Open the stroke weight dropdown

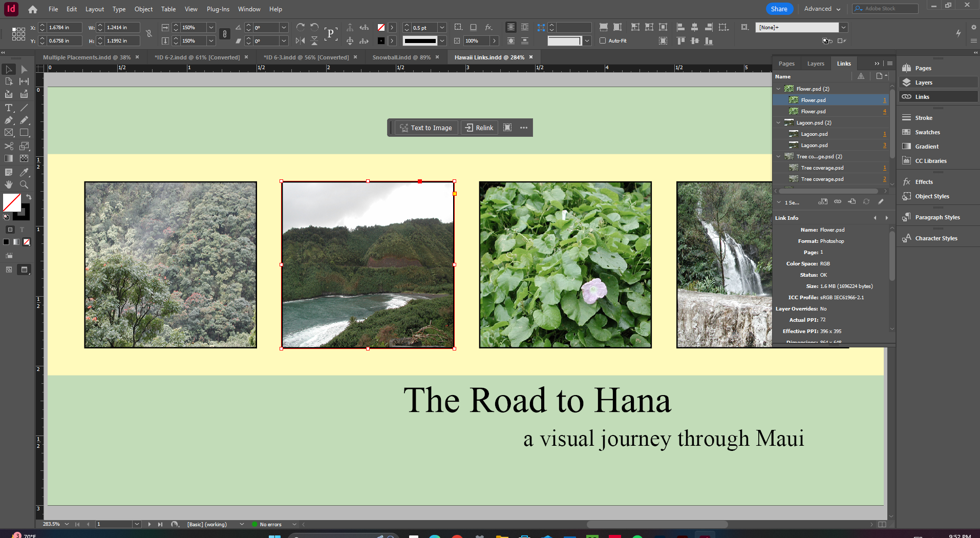[442, 28]
